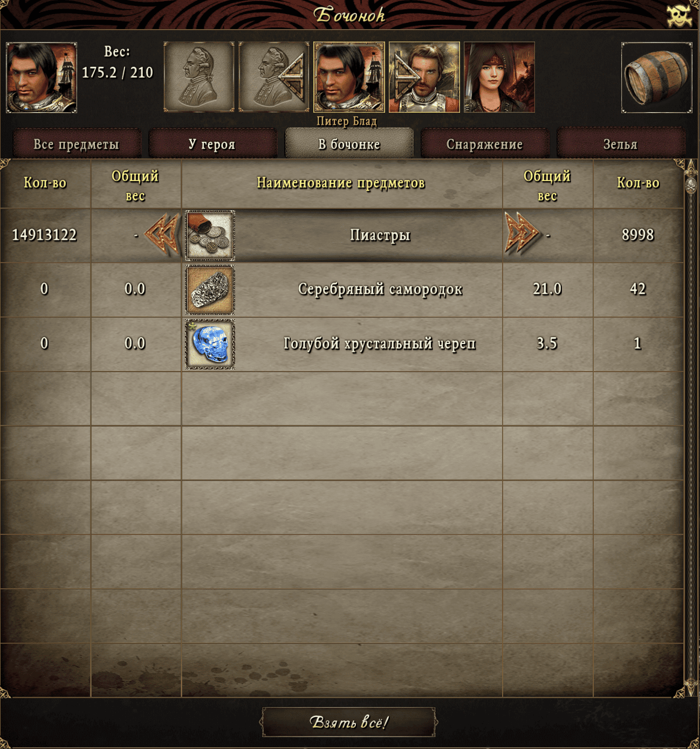Select the Piastres coins item icon

point(210,236)
